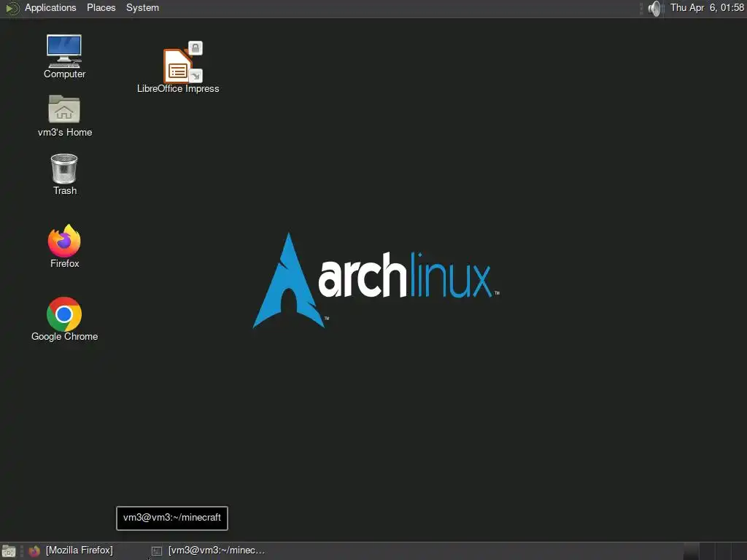Screen dimensions: 747x560
Task: Switch to the second workspace in switcher
Action: [706, 551]
